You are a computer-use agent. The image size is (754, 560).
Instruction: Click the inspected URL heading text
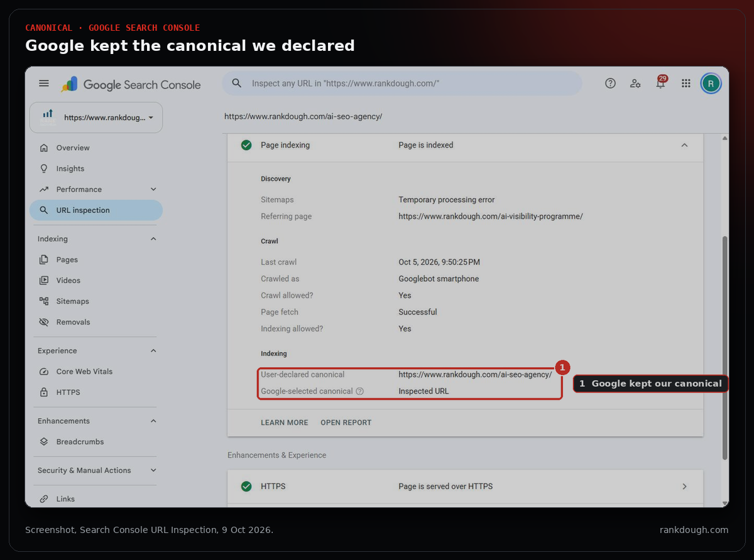click(x=303, y=117)
